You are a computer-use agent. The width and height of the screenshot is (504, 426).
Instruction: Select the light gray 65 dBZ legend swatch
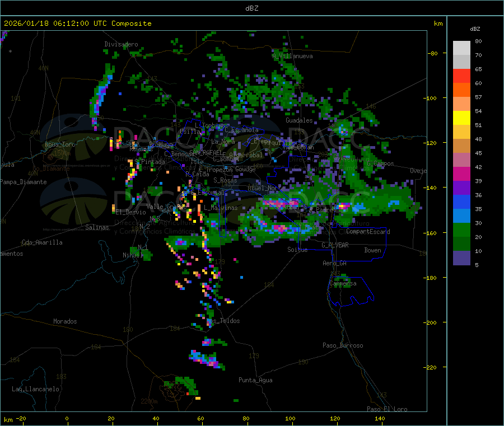pos(461,62)
